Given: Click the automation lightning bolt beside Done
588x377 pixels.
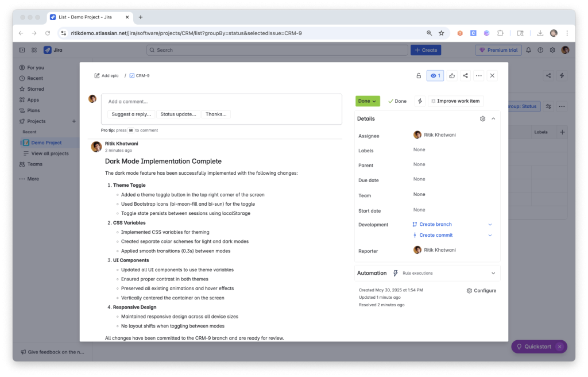Looking at the screenshot, I should click(420, 101).
